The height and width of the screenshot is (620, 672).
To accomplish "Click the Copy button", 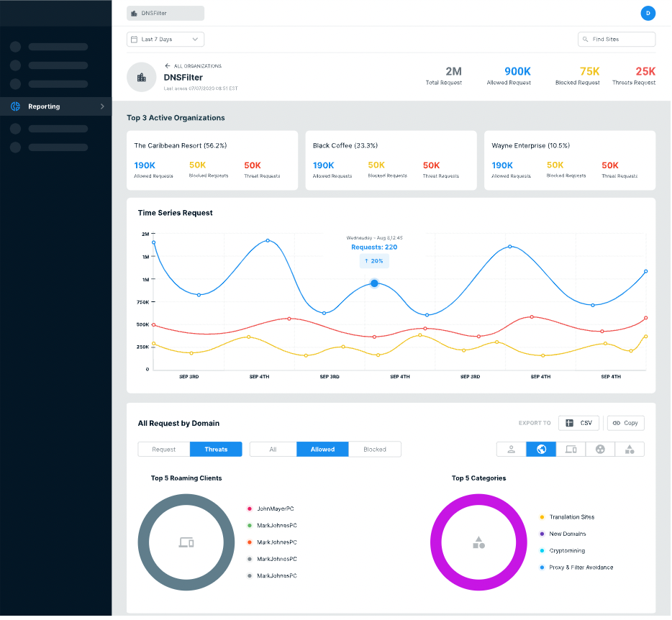I will [x=627, y=424].
